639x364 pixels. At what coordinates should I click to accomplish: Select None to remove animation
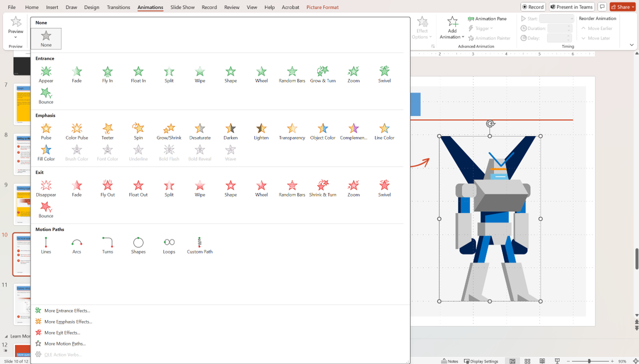click(46, 38)
